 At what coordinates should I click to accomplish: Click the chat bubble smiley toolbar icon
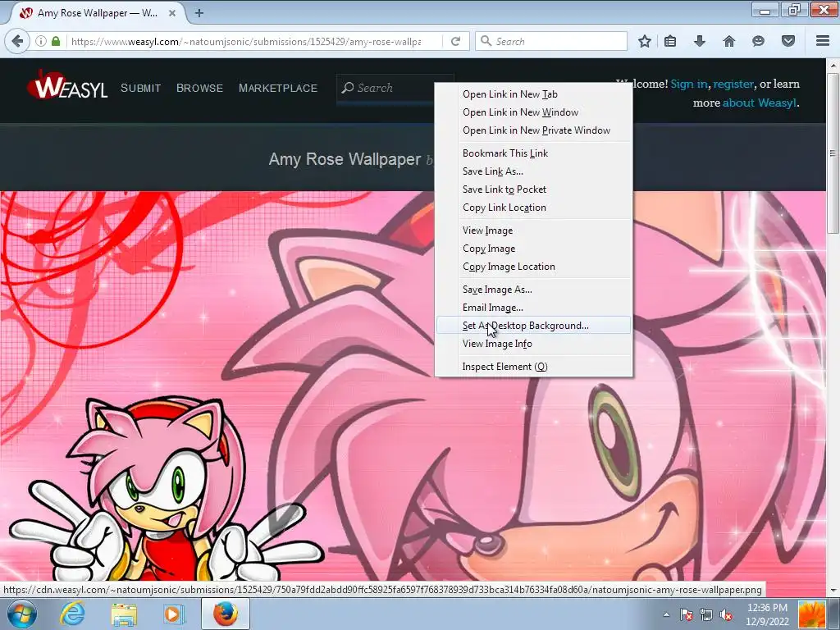pos(758,41)
